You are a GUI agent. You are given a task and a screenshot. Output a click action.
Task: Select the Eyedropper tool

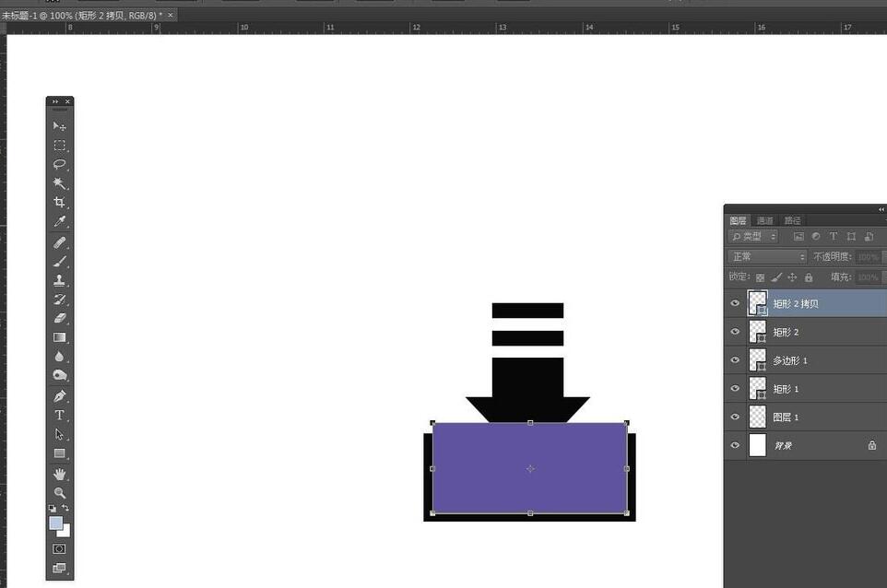pos(60,221)
